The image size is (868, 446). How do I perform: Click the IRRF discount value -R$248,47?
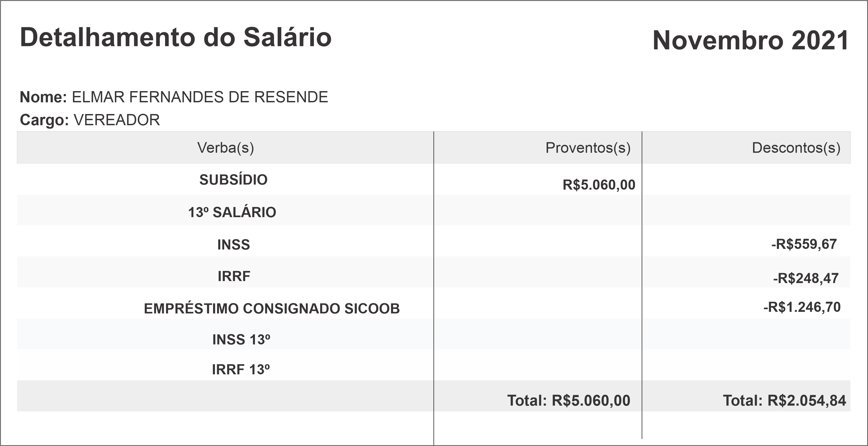pyautogui.click(x=806, y=278)
